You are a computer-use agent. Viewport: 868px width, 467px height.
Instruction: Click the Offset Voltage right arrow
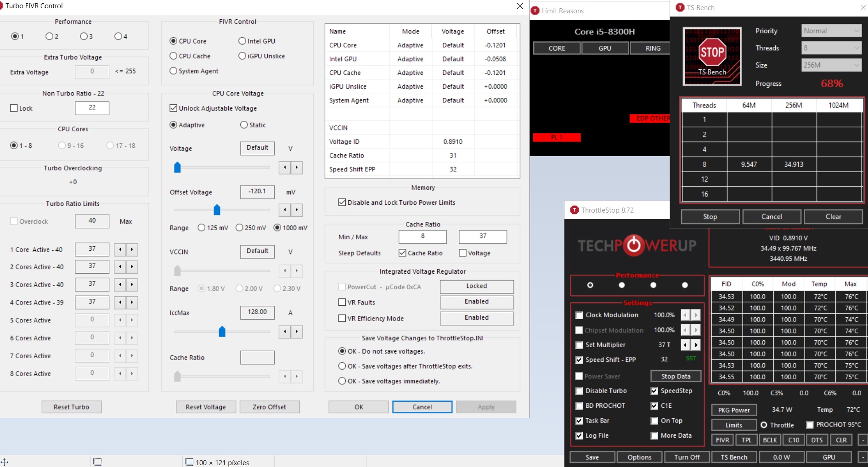pyautogui.click(x=297, y=210)
